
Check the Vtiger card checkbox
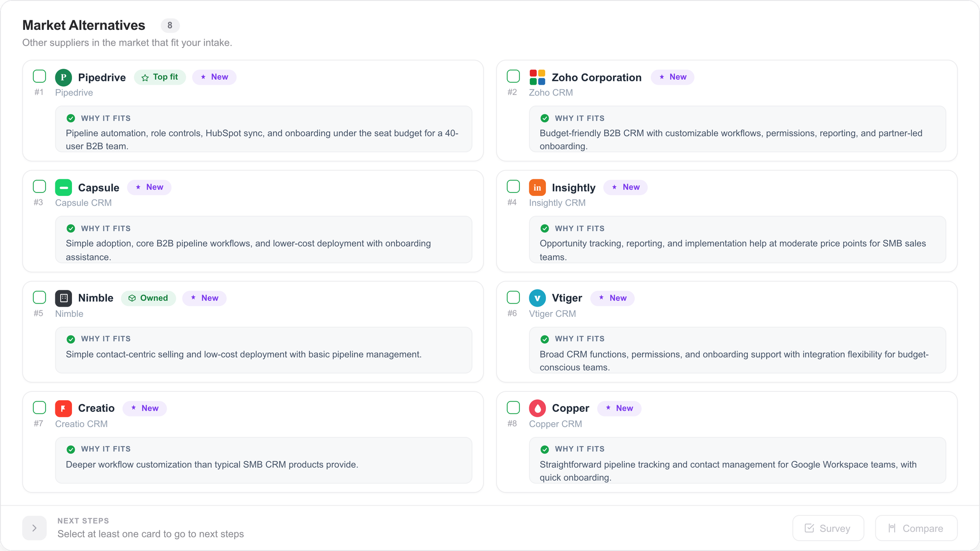click(x=513, y=297)
